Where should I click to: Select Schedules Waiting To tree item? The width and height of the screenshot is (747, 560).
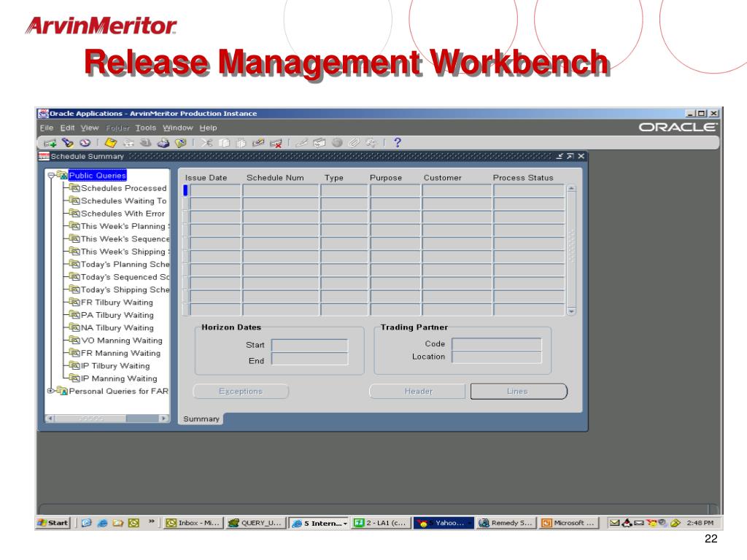click(123, 201)
